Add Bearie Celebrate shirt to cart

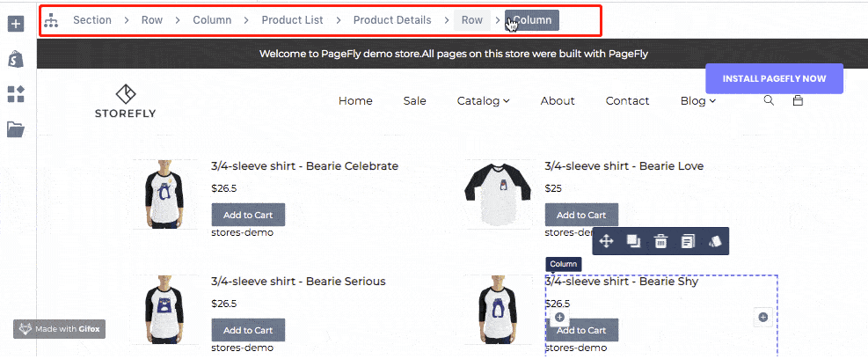[248, 215]
